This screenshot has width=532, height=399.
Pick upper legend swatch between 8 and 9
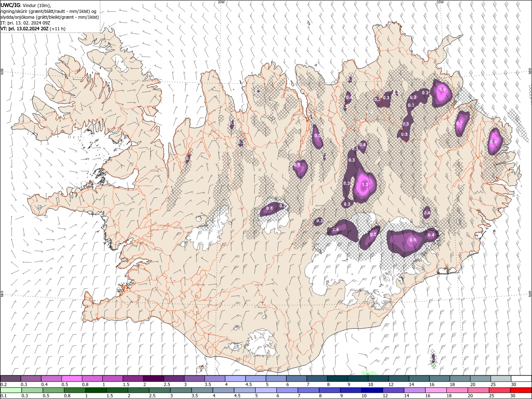(337, 379)
